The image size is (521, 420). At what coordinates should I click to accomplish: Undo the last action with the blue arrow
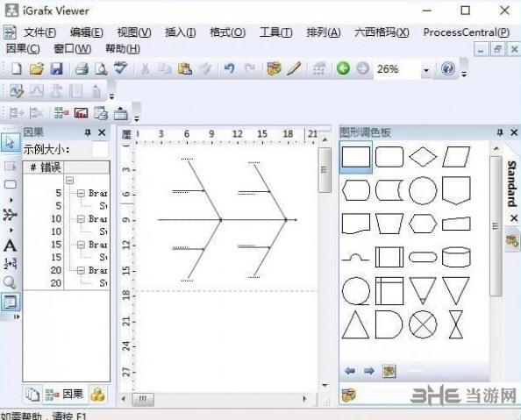pos(229,68)
